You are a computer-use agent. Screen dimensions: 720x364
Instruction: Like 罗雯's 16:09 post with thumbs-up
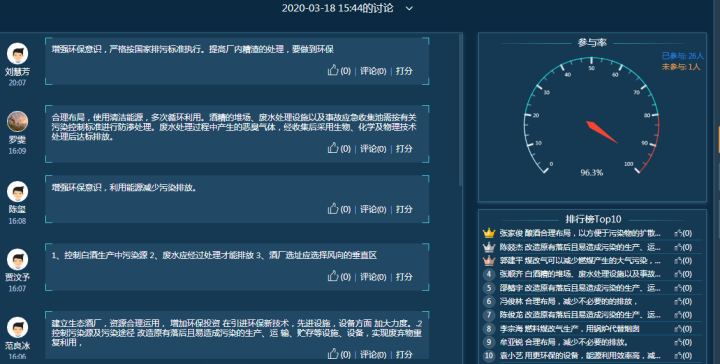pos(333,148)
